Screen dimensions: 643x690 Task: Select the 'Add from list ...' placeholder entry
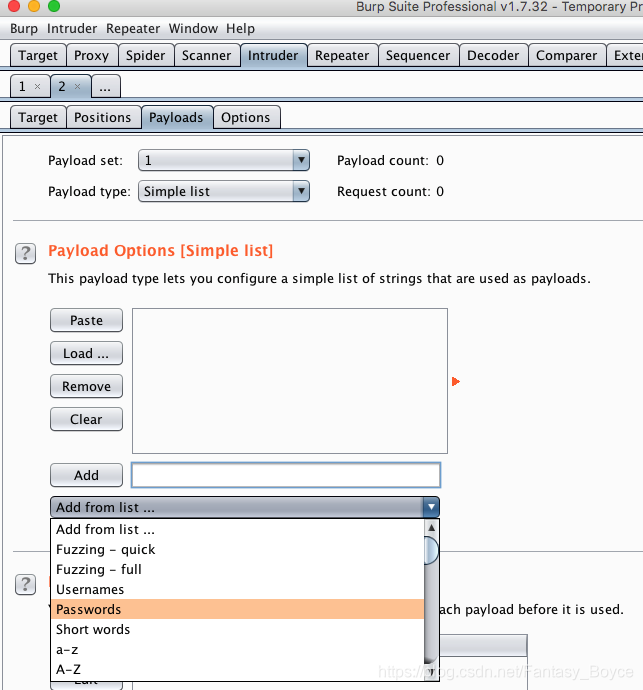(x=237, y=529)
